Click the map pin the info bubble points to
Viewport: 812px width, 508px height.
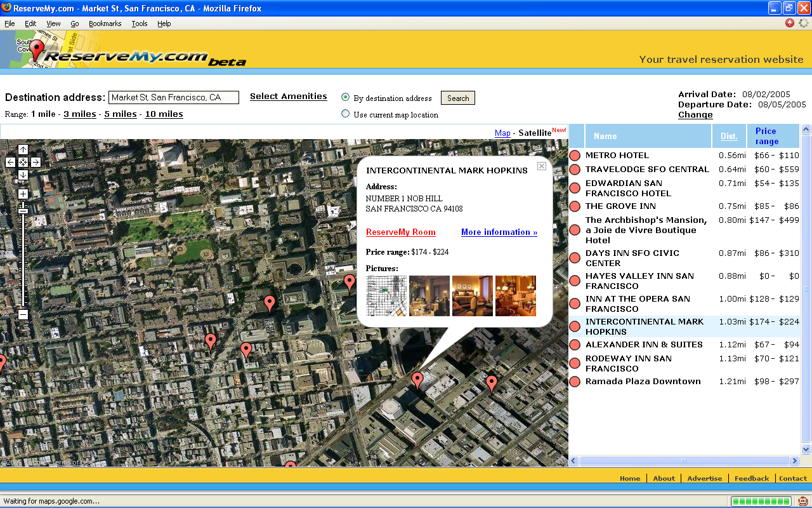[417, 380]
